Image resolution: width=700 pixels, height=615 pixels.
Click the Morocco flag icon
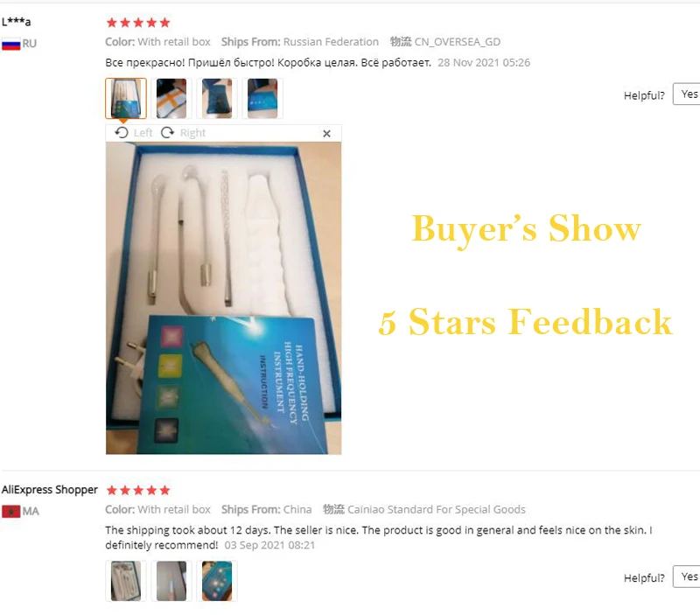pyautogui.click(x=11, y=512)
